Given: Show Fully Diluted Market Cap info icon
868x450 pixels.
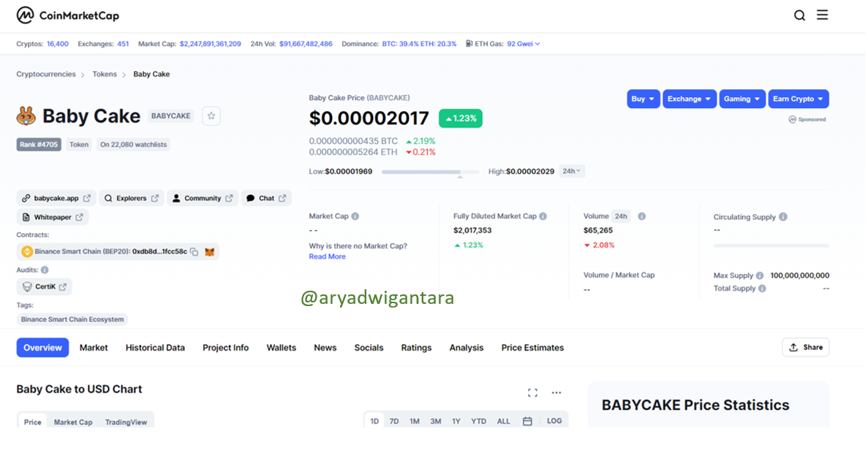Looking at the screenshot, I should pos(543,216).
